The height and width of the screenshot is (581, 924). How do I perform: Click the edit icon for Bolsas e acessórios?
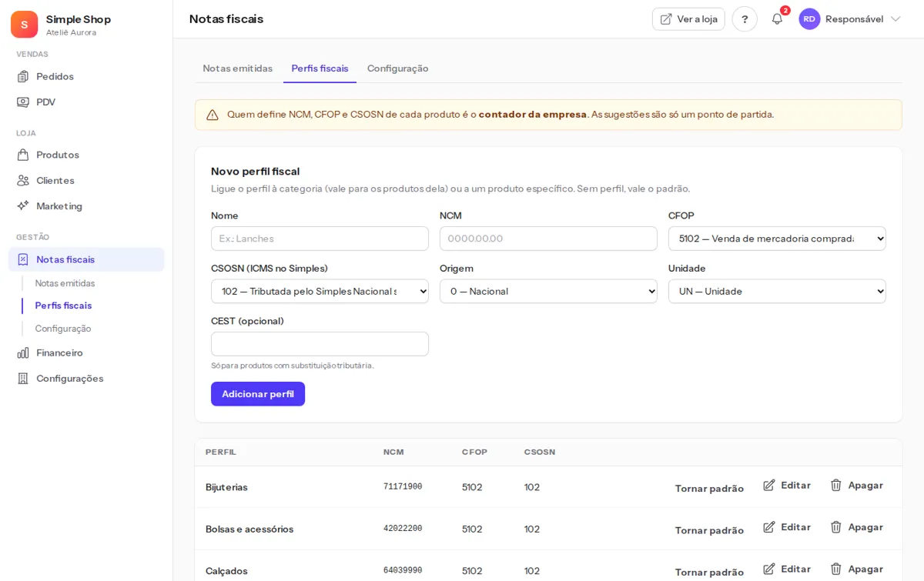(x=769, y=527)
